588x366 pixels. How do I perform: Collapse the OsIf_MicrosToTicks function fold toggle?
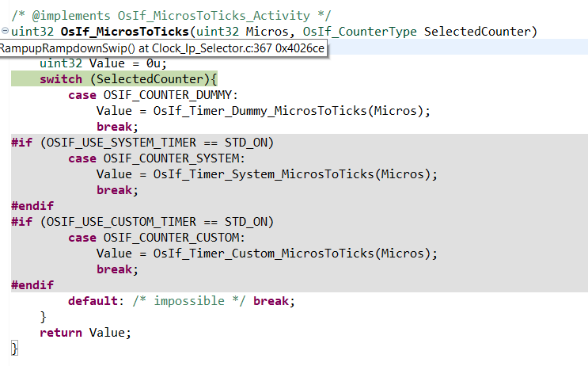[6, 32]
